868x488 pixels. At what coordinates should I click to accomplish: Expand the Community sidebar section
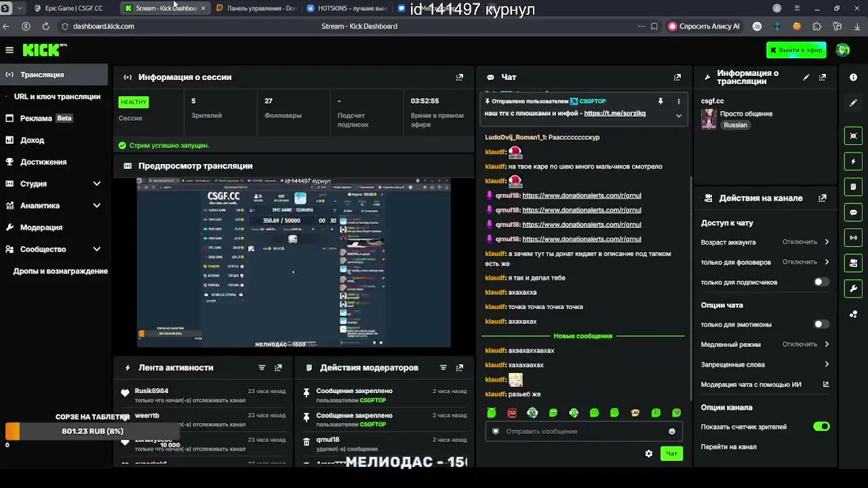pyautogui.click(x=96, y=249)
